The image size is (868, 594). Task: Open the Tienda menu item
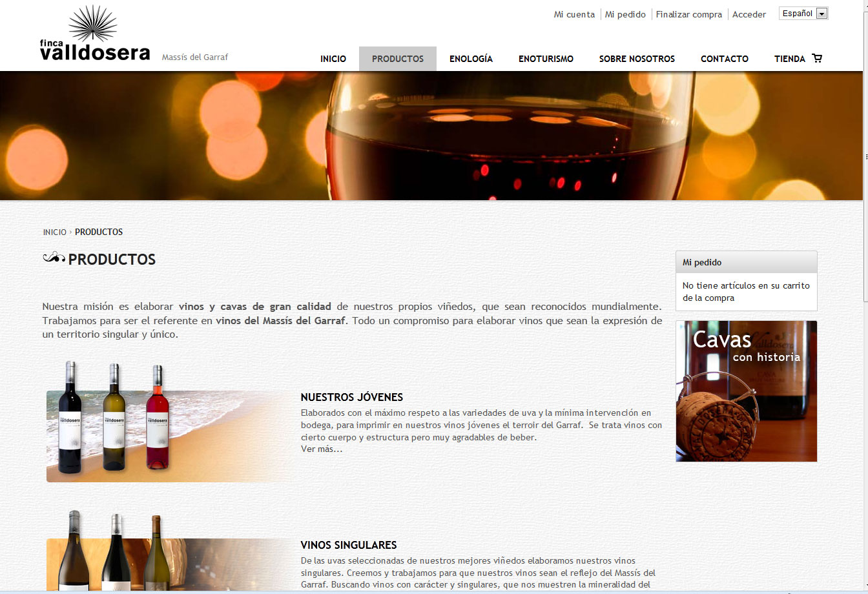790,59
